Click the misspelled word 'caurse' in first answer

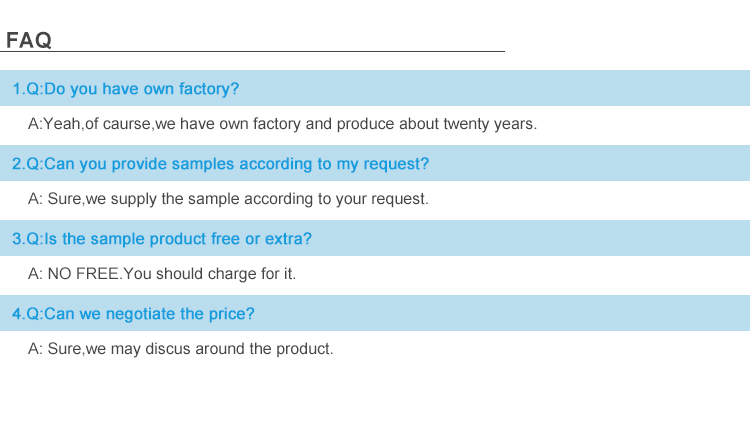pos(129,124)
